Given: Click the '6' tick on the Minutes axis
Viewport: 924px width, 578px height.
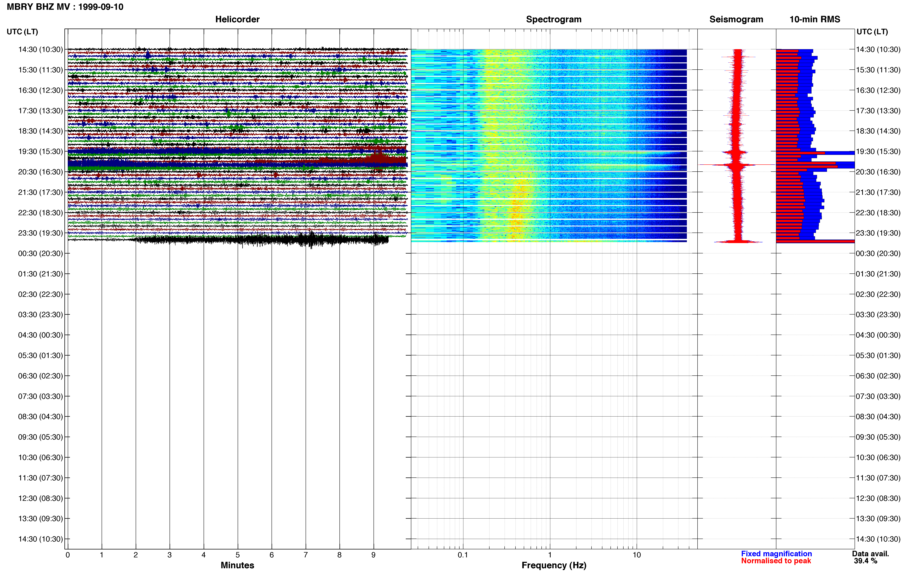Looking at the screenshot, I should [x=272, y=555].
